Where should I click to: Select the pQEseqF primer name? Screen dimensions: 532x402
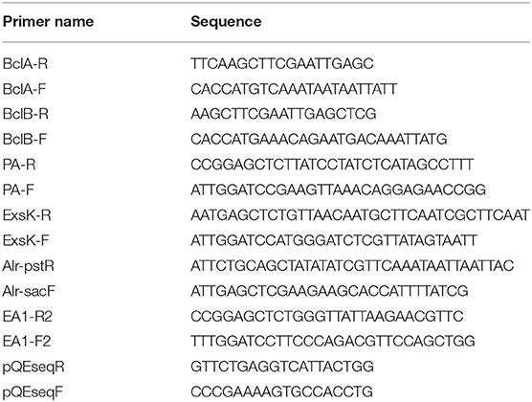coord(33,392)
